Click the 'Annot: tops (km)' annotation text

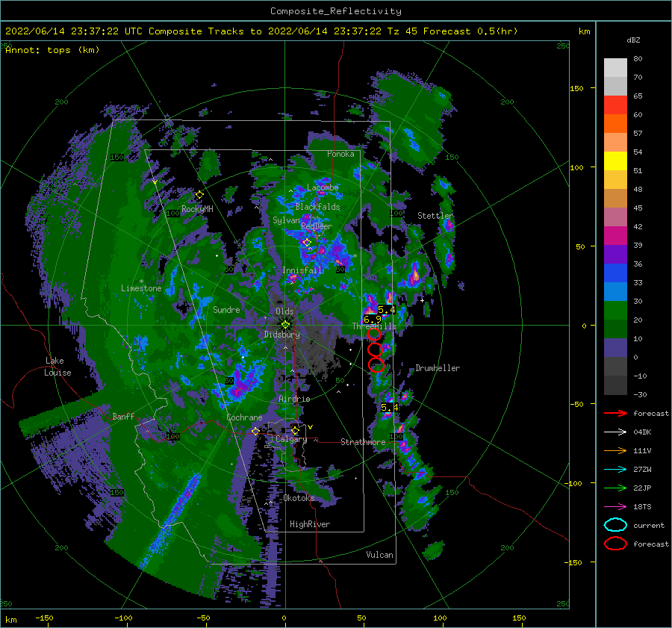point(53,50)
